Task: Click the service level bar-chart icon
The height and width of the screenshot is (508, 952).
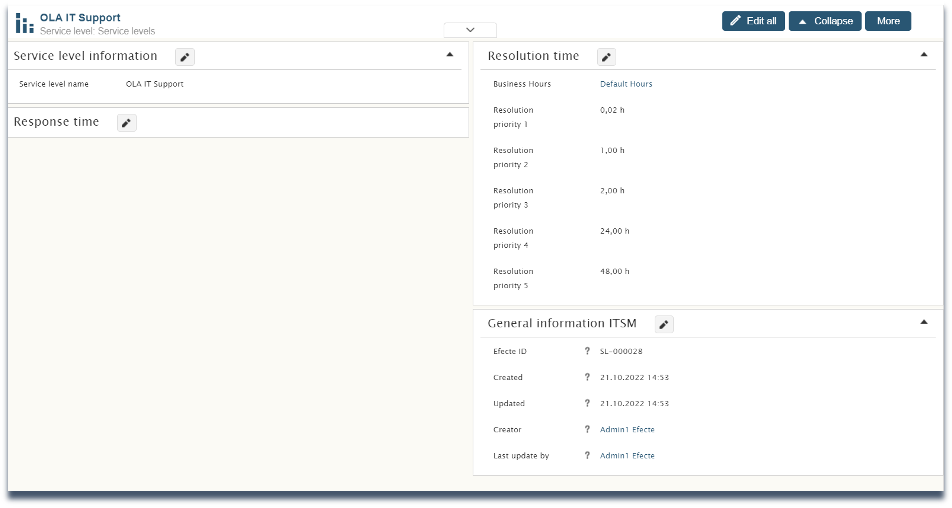Action: 24,23
